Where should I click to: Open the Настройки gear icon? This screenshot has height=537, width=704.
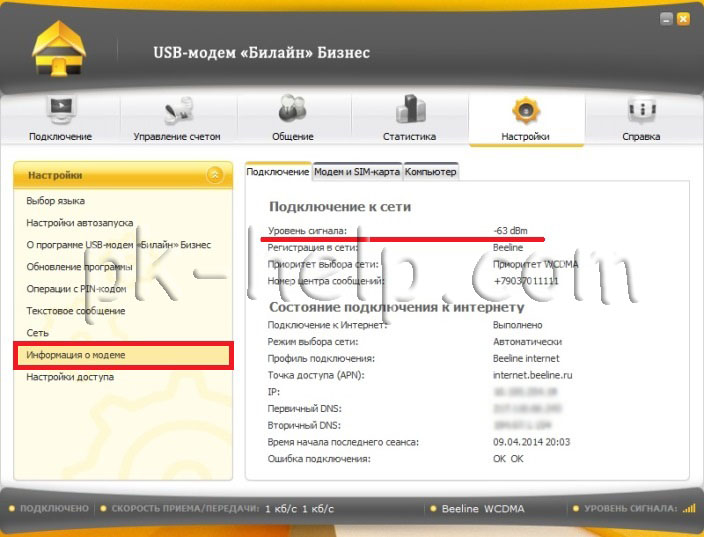tap(526, 110)
